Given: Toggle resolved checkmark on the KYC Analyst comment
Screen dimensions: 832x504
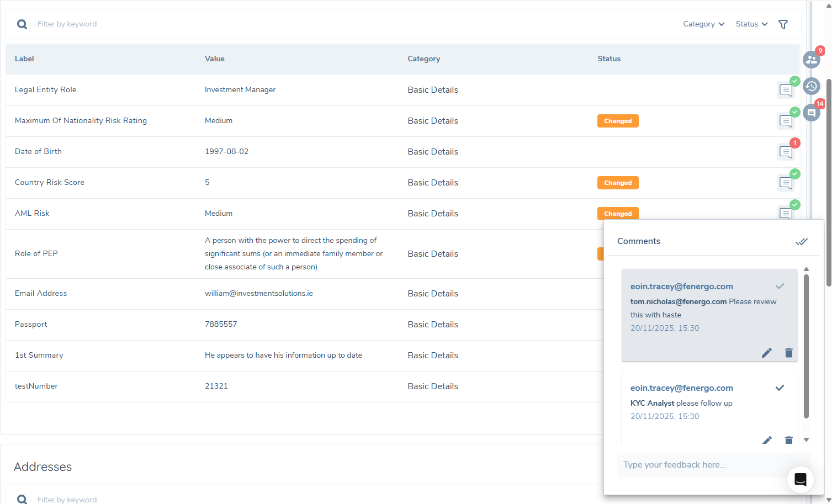Looking at the screenshot, I should [780, 388].
